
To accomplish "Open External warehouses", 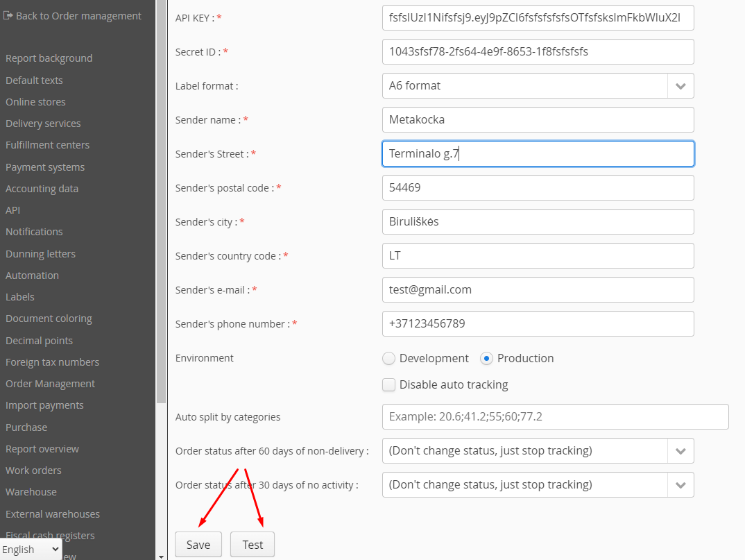I will (x=53, y=514).
